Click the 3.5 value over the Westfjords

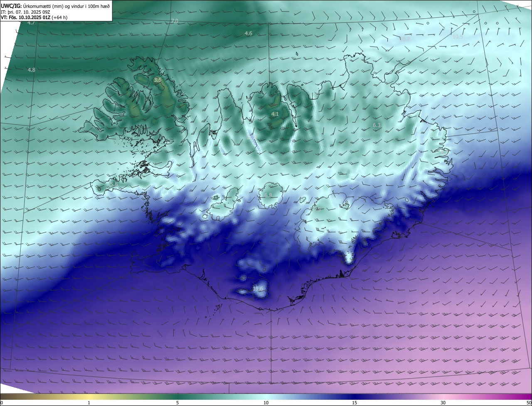coord(158,80)
